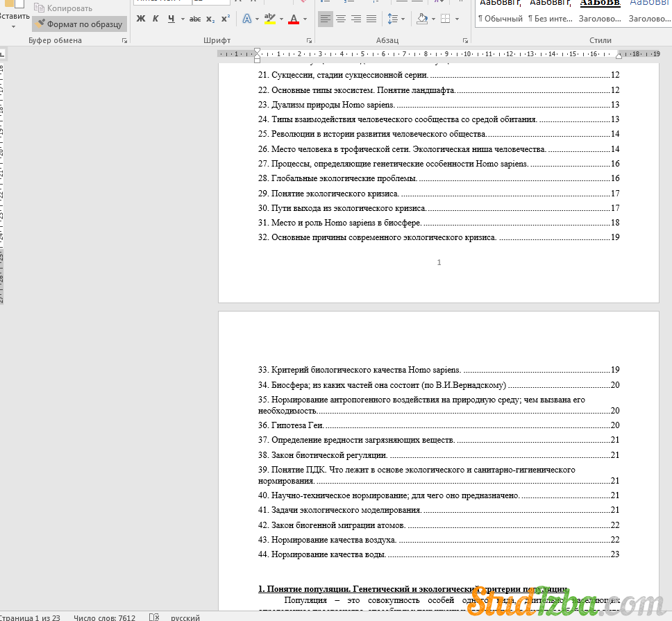The image size is (672, 621).
Task: Follow TOC entry 21. Сукцессии, стадии сукцессионной серии
Action: tap(439, 75)
